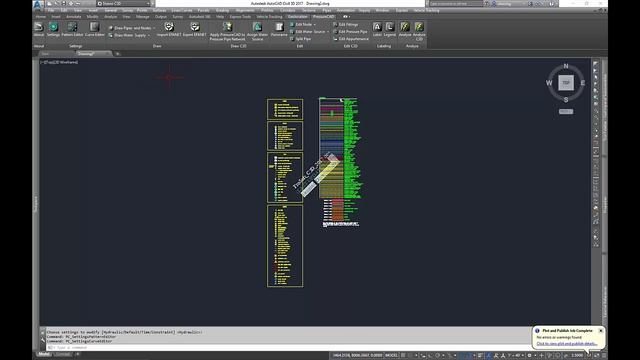
Task: Open the Home ribbon tab
Action: [41, 17]
